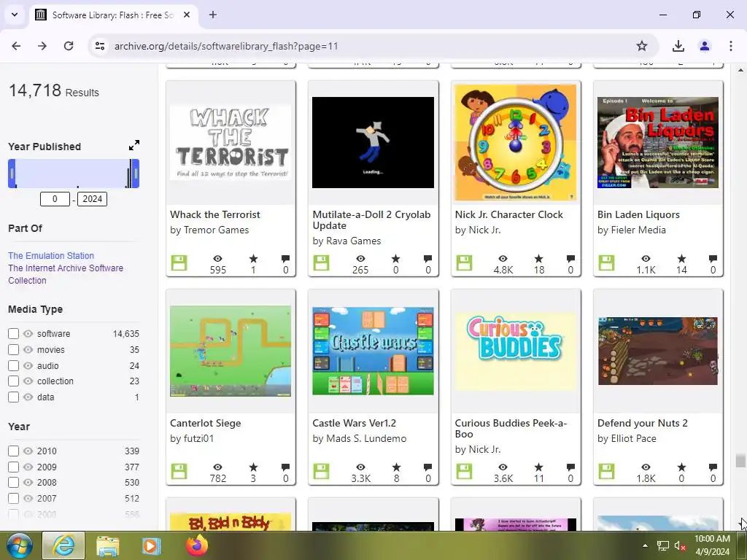Click the software icon on Curious Buddies Peek-a-Boo card
The width and height of the screenshot is (747, 560).
click(464, 472)
